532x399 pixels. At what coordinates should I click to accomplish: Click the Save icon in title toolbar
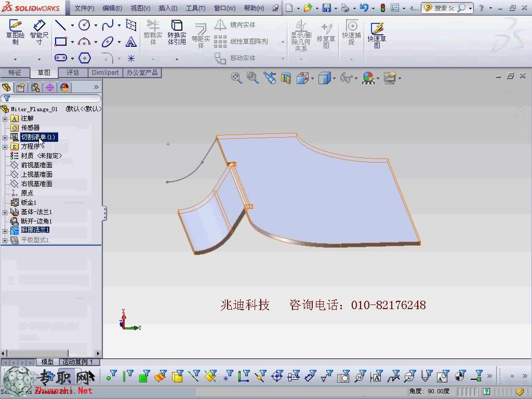[326, 8]
